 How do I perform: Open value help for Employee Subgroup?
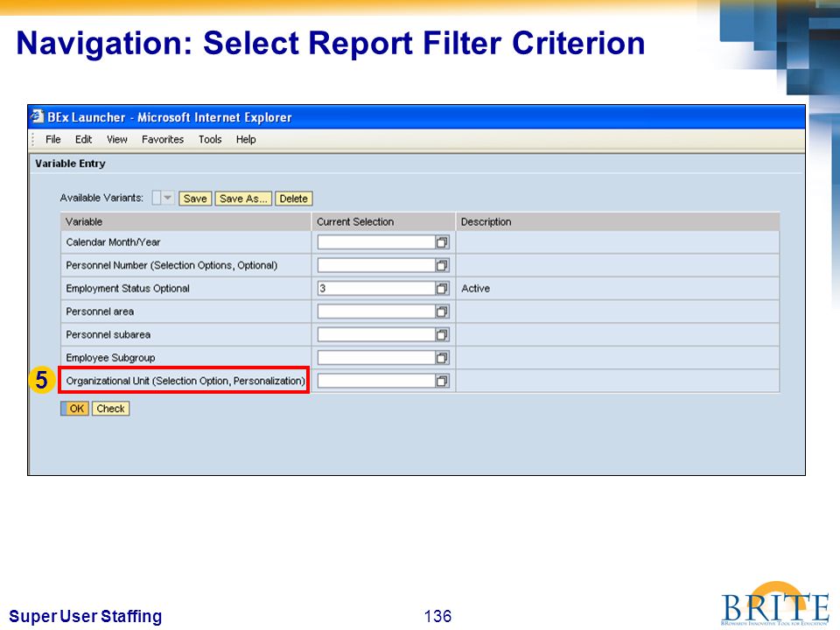click(442, 357)
